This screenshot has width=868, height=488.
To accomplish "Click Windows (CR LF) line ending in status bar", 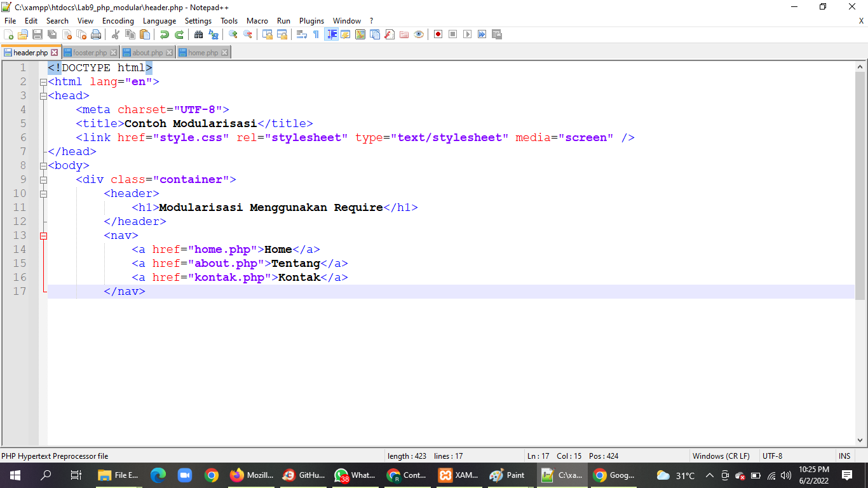I will [721, 456].
